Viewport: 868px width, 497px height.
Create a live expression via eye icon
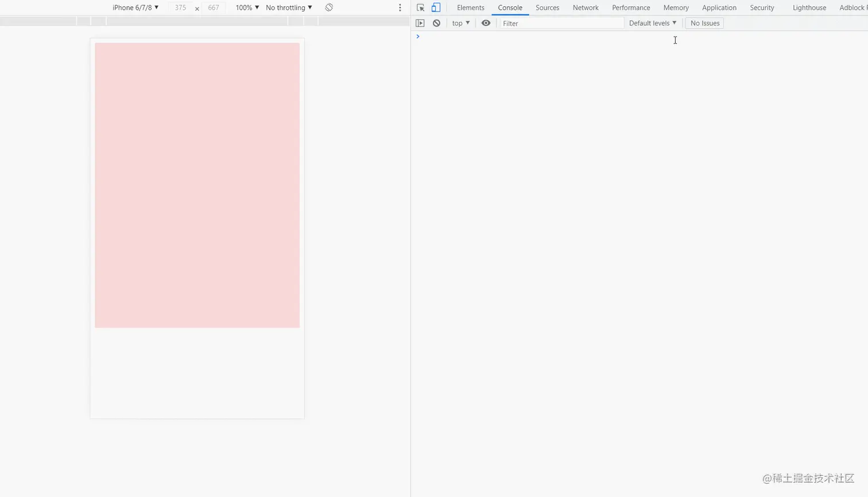click(486, 23)
